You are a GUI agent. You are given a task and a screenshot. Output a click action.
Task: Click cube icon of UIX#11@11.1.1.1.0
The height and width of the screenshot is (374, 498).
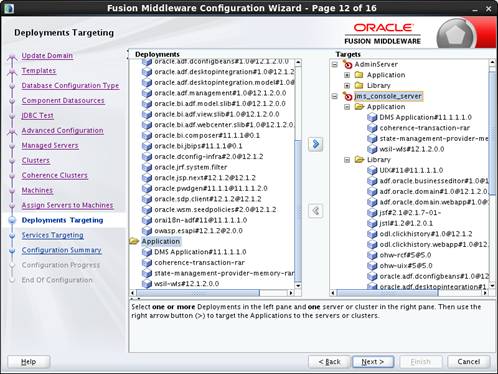(x=372, y=170)
